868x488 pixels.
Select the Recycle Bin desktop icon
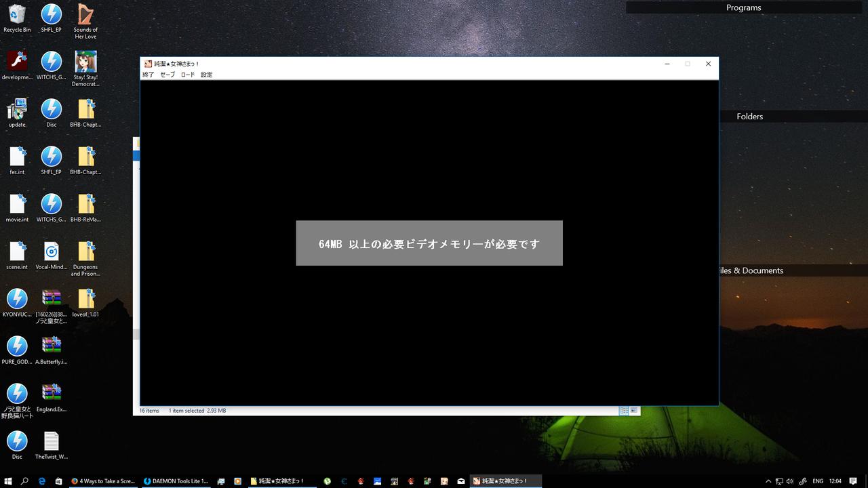click(x=17, y=15)
